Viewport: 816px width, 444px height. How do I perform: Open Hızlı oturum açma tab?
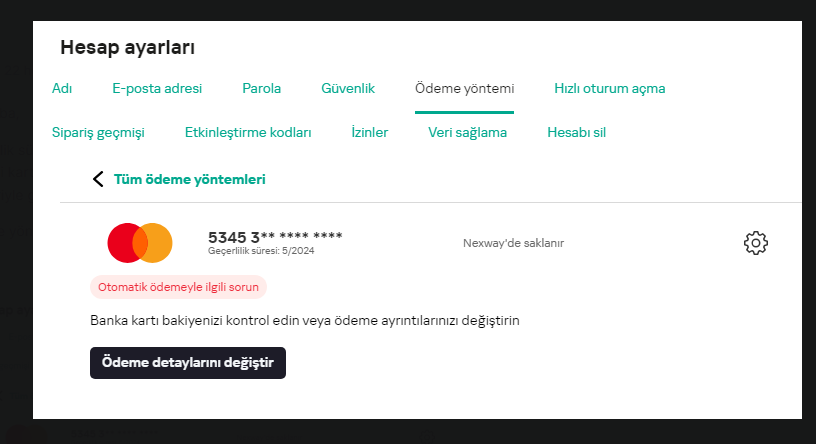pos(609,88)
